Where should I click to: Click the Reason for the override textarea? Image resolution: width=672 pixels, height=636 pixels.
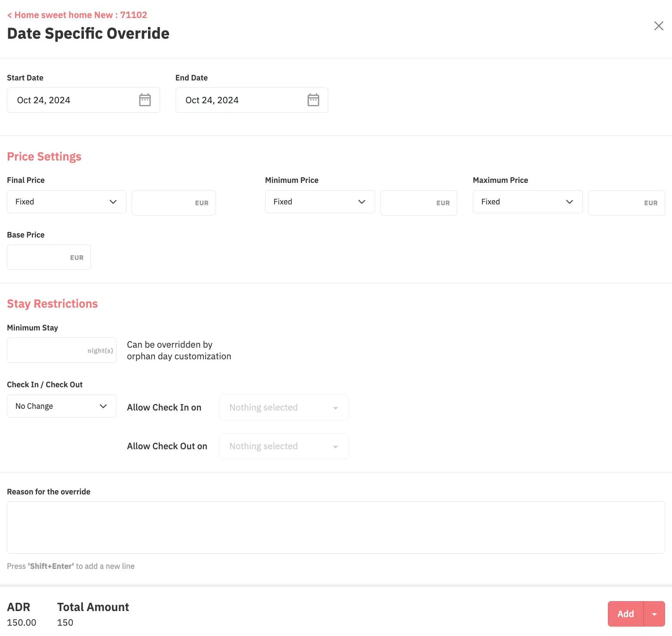pos(336,528)
